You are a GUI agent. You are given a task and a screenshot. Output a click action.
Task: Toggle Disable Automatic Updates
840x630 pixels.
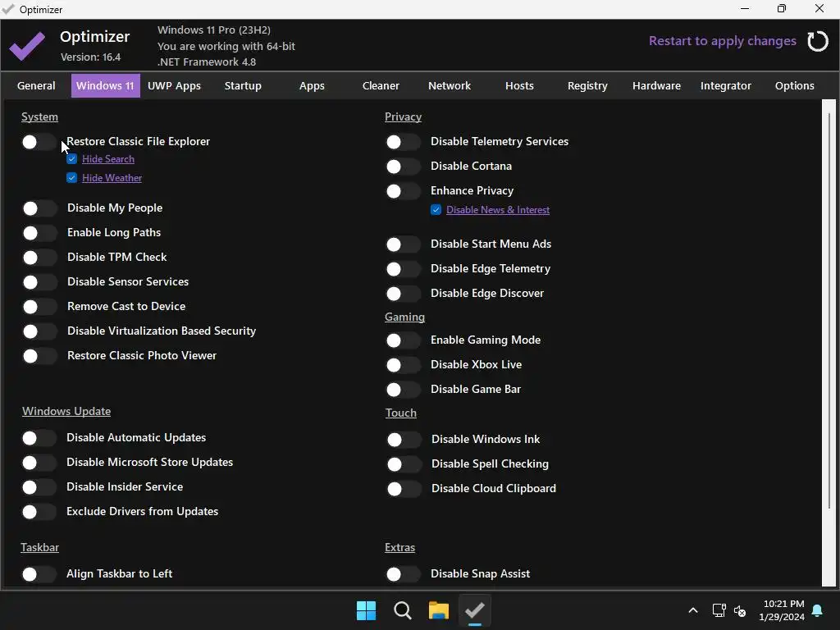tap(39, 438)
